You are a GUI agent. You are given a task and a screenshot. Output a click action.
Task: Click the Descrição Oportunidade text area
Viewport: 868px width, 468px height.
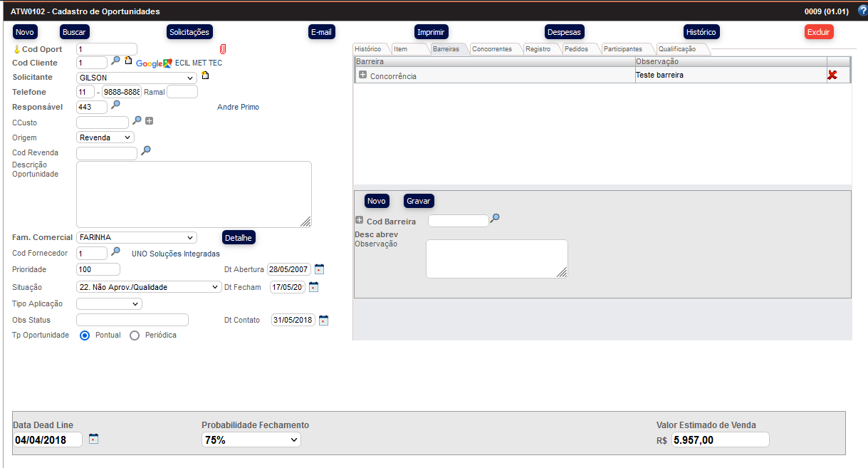(x=194, y=194)
